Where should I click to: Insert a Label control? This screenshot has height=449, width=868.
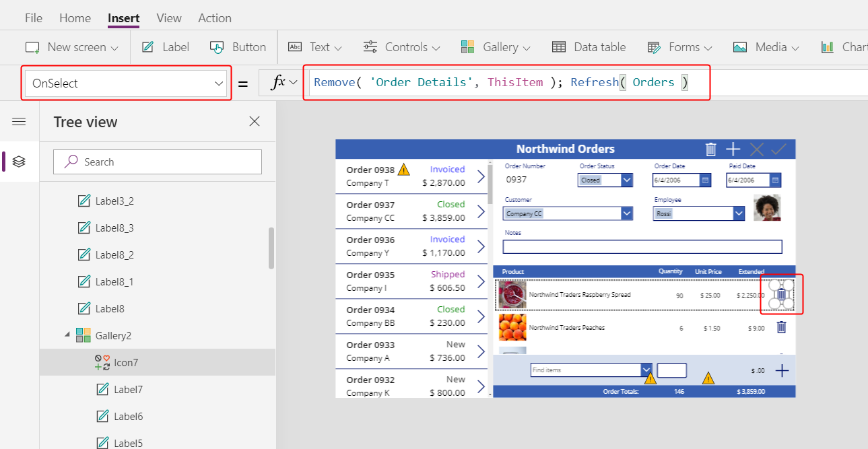[166, 47]
